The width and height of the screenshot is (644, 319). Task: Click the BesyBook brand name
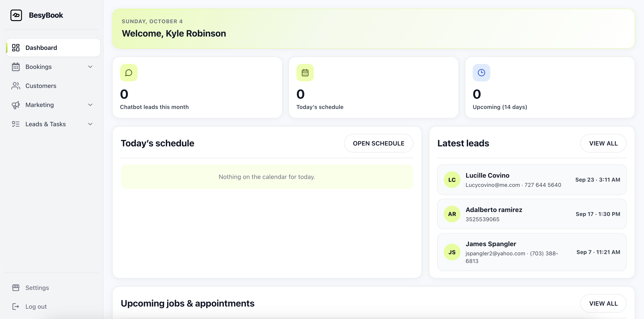coord(46,15)
